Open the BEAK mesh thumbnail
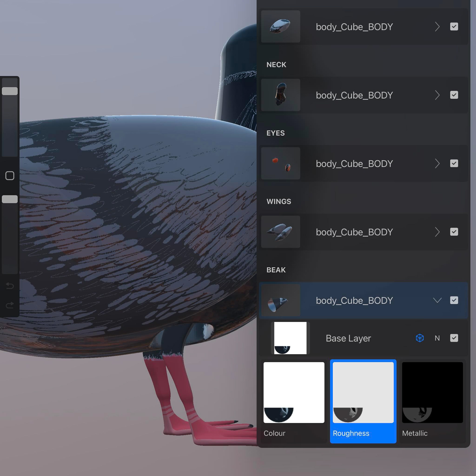 tap(281, 300)
